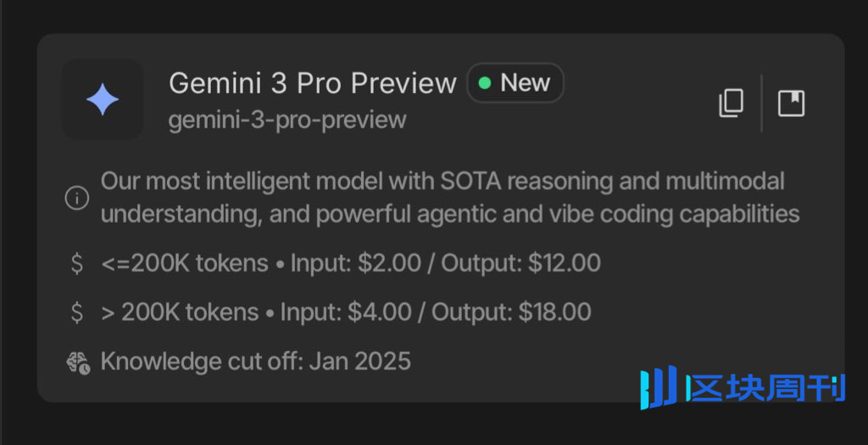The height and width of the screenshot is (445, 868).
Task: Click the "> 200K tokens" label
Action: (180, 312)
